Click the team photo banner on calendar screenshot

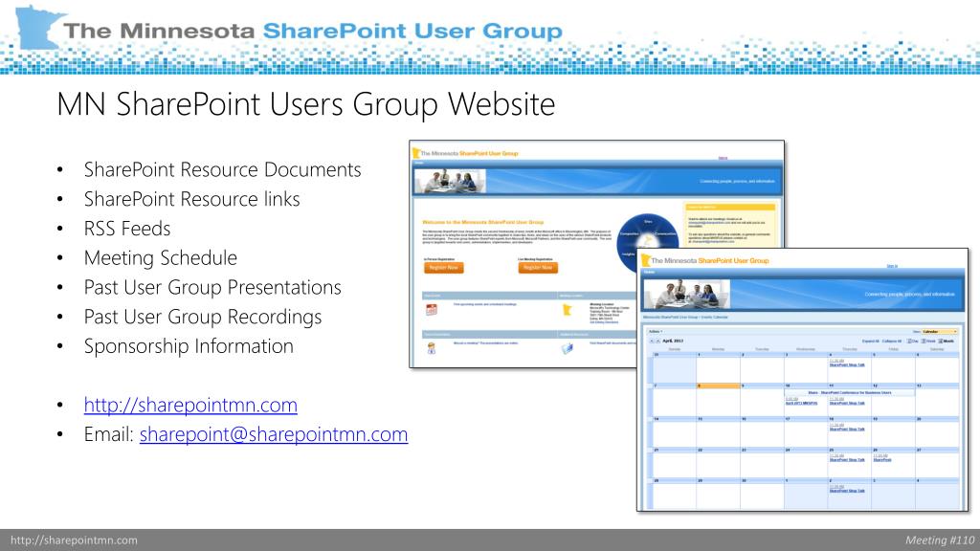point(687,294)
